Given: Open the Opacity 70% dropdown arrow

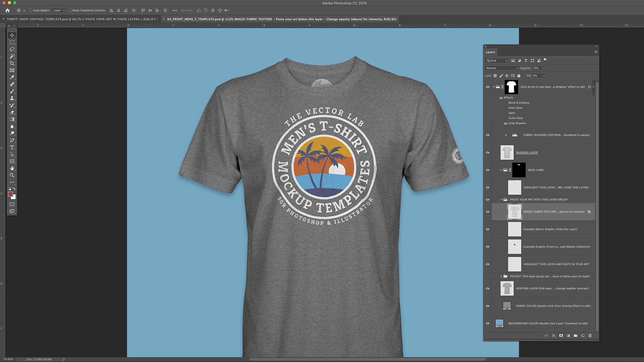Looking at the screenshot, I should pos(544,68).
